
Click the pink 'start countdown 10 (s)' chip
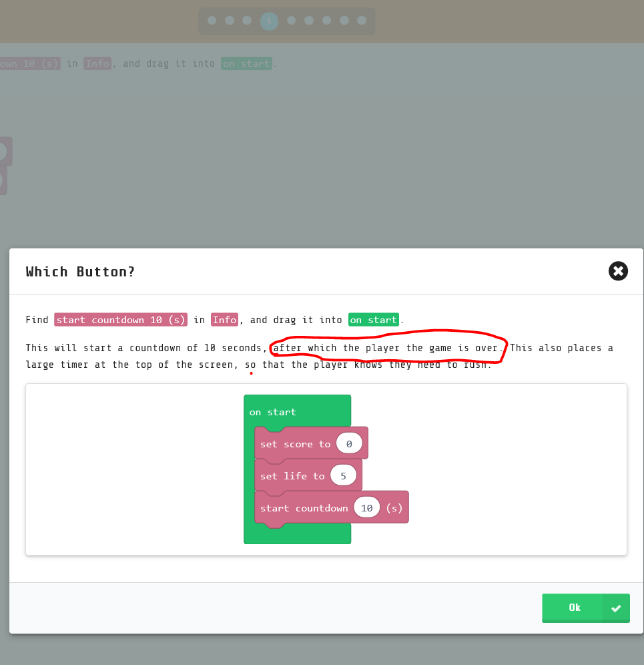pos(120,319)
